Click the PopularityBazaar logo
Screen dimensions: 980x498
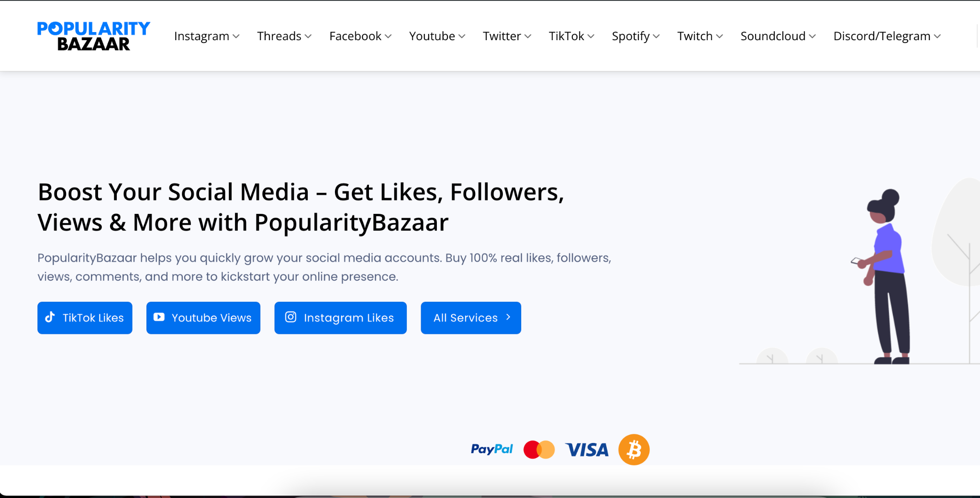(94, 36)
